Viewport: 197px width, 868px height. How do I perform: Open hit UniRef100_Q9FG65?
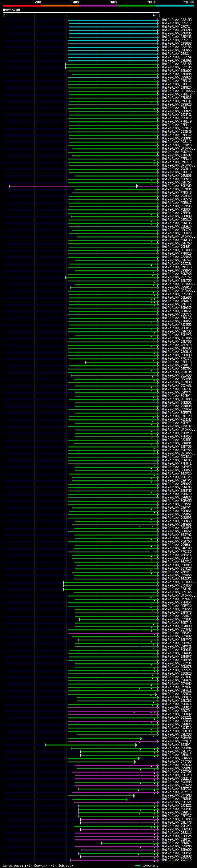click(177, 50)
